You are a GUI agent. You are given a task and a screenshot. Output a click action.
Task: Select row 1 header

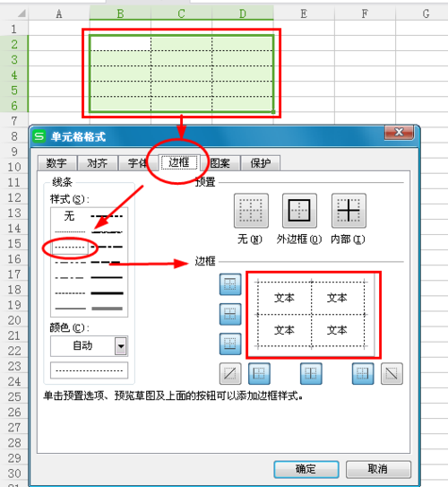tap(14, 29)
